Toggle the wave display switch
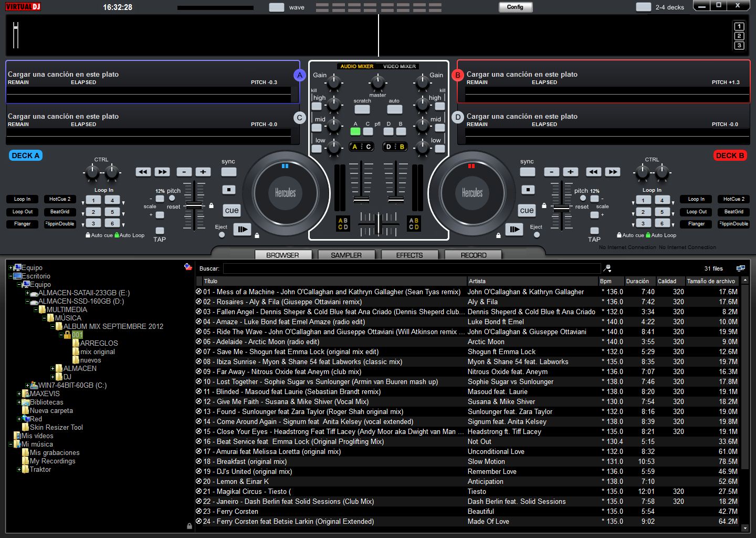Image resolution: width=756 pixels, height=538 pixels. pyautogui.click(x=276, y=7)
